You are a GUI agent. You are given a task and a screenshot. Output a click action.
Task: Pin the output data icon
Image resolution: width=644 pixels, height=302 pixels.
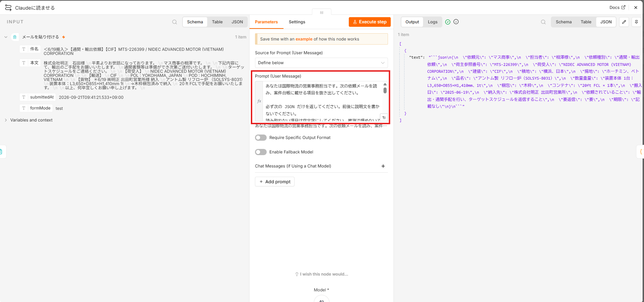click(636, 22)
